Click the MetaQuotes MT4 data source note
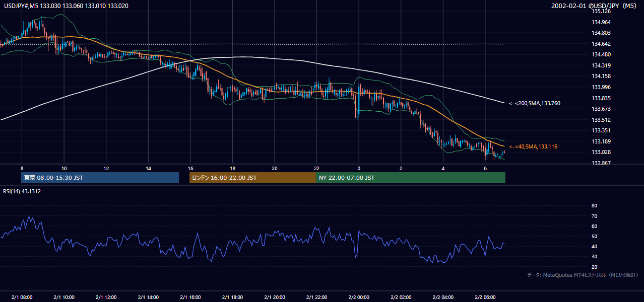Screen dimensions: 644x302 [583, 275]
